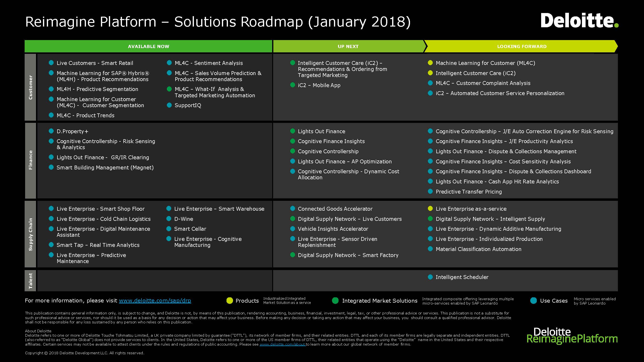Click bullet beside Live Customers - Smart Retail
This screenshot has height=362, width=644.
click(51, 63)
